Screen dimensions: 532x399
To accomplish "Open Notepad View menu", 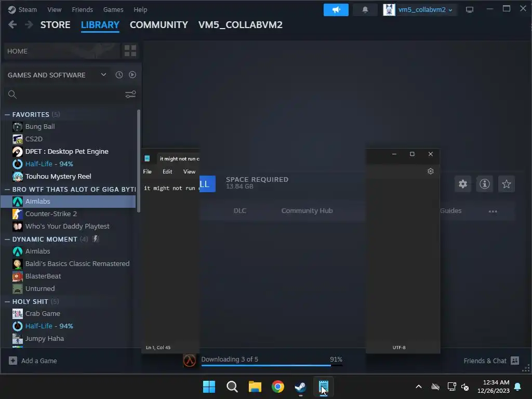I will [189, 171].
